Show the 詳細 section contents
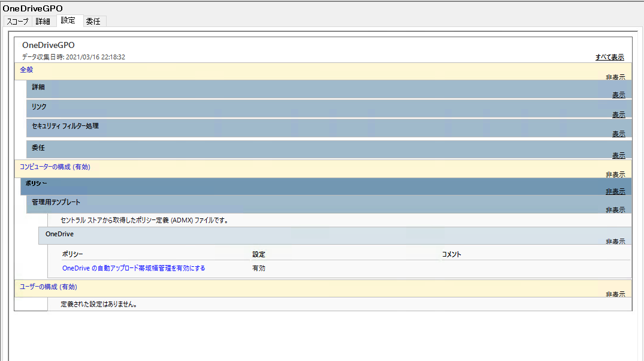 click(618, 95)
